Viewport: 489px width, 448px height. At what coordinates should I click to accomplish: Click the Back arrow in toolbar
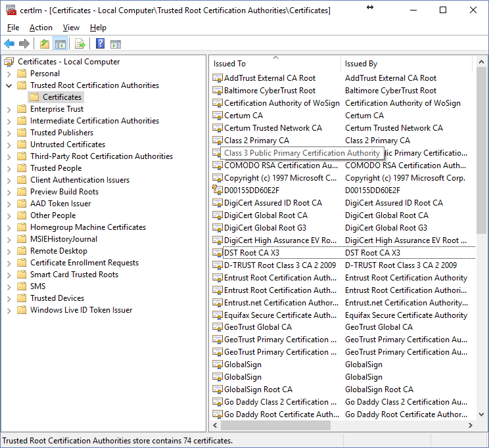(9, 44)
